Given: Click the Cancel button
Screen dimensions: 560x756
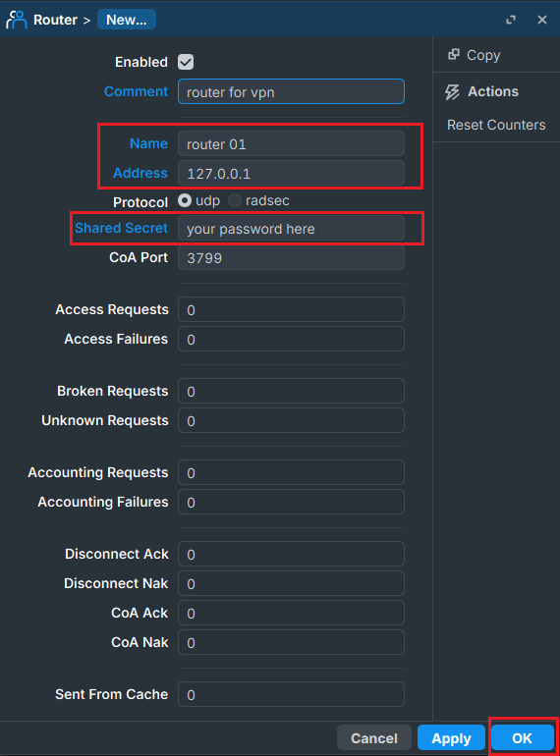Looking at the screenshot, I should 373,738.
